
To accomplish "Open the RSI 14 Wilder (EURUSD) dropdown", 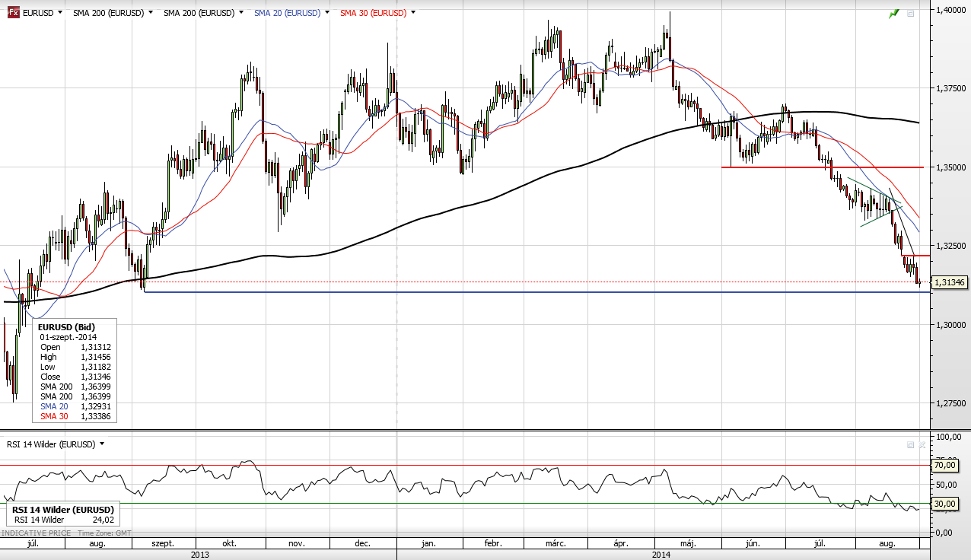I will (x=102, y=444).
